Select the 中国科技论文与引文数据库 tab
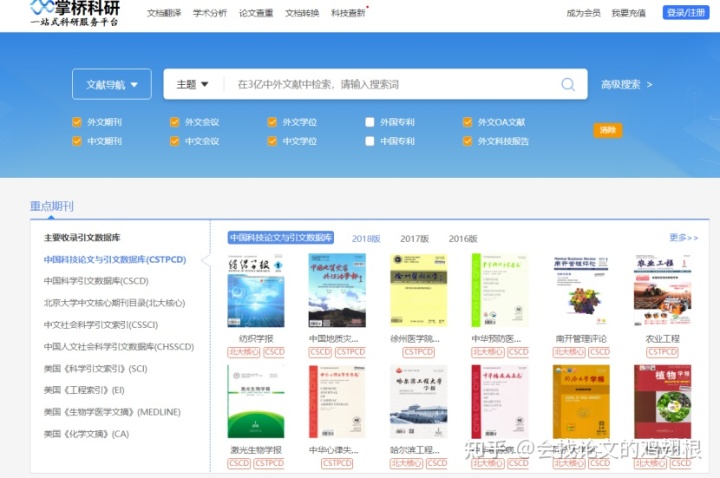The width and height of the screenshot is (720, 478). point(281,238)
